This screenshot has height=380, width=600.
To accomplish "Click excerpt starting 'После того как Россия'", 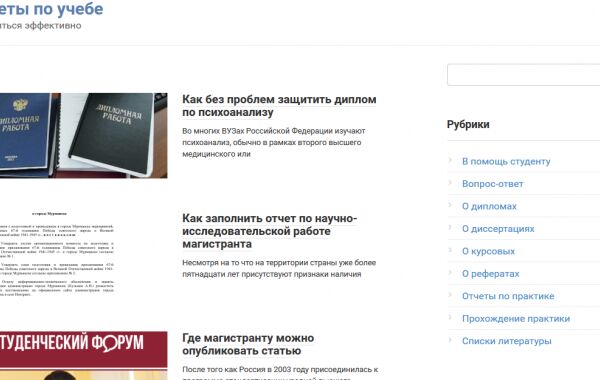I will tap(280, 374).
